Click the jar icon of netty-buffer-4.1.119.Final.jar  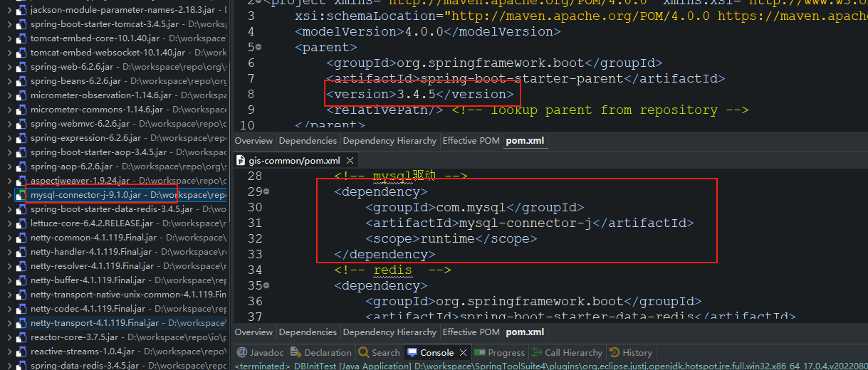pyautogui.click(x=21, y=280)
